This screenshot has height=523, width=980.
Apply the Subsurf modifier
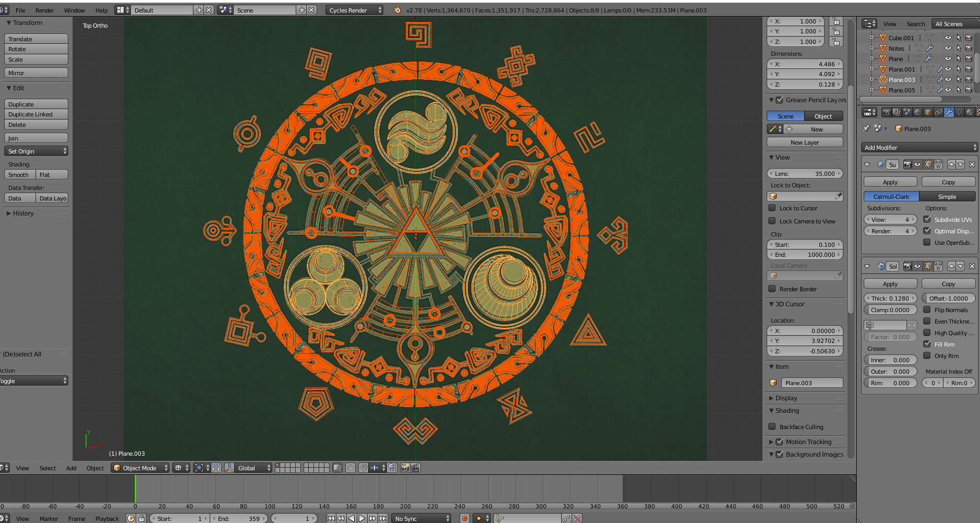pyautogui.click(x=890, y=182)
